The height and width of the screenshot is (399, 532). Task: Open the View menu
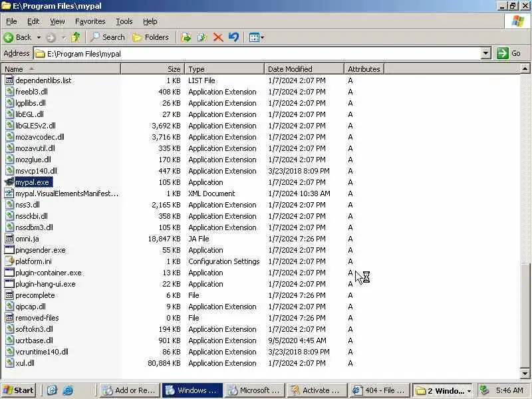[57, 21]
